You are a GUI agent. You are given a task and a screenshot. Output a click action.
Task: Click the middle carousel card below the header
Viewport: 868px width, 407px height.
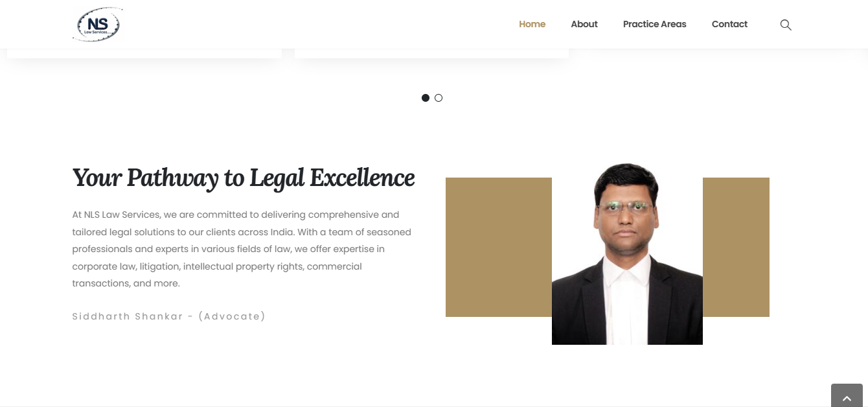click(x=431, y=53)
